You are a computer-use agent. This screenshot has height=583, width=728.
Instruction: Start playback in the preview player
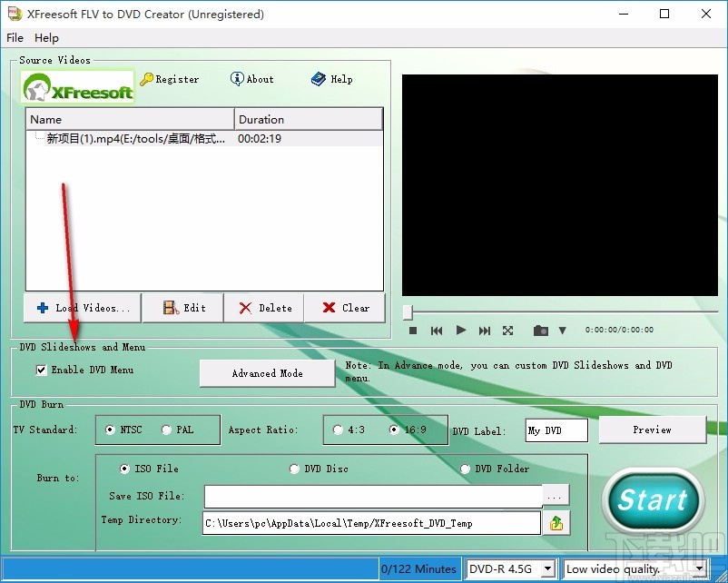[x=460, y=330]
